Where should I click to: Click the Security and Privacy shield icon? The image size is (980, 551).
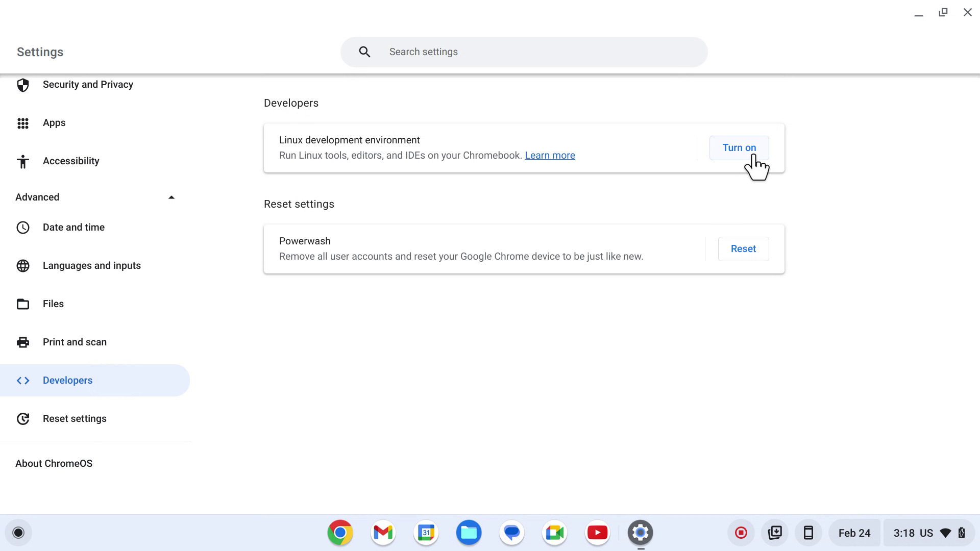pos(23,85)
